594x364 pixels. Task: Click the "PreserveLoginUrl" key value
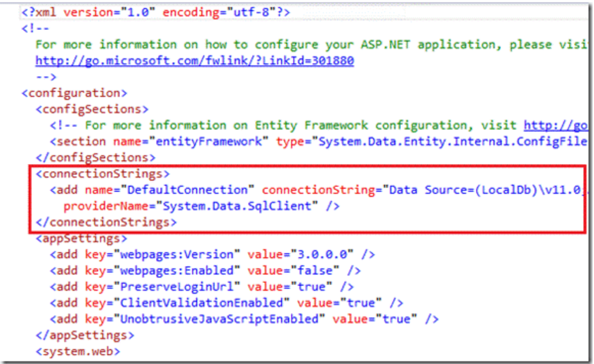[x=174, y=286]
